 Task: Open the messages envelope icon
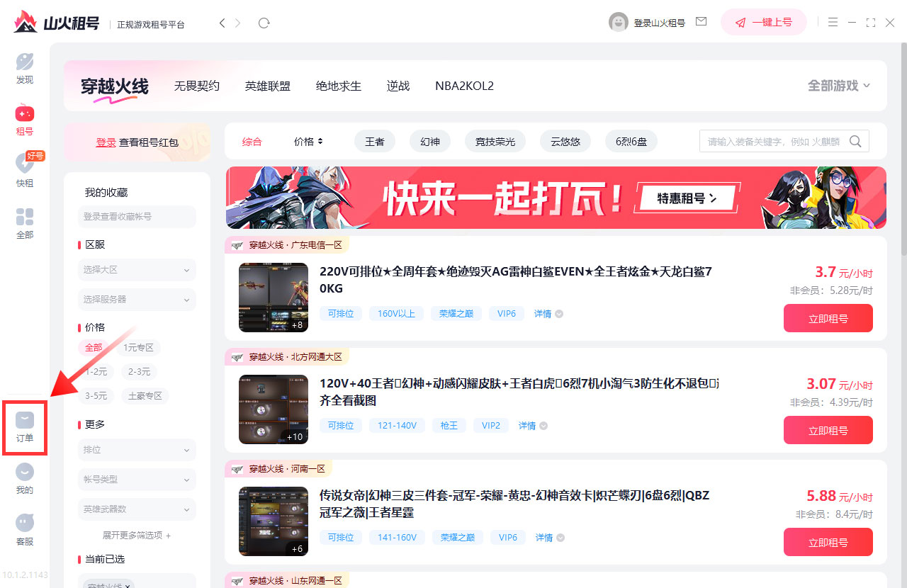coord(702,22)
